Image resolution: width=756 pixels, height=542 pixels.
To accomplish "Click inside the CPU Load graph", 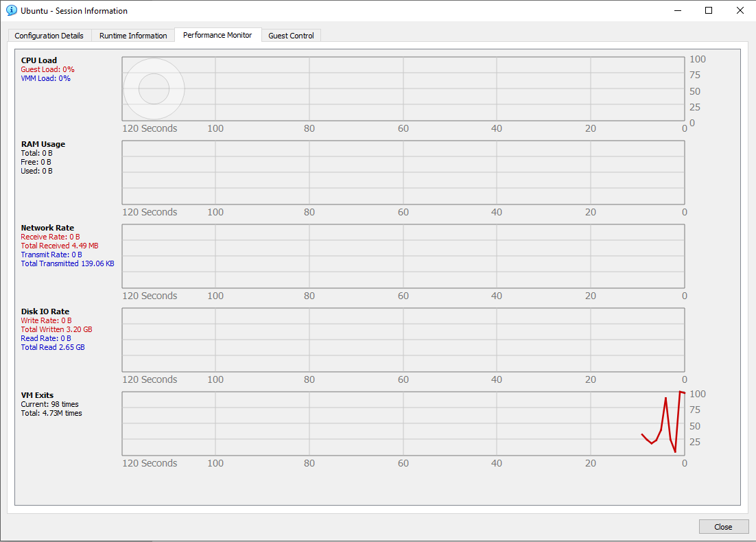I will coord(403,89).
